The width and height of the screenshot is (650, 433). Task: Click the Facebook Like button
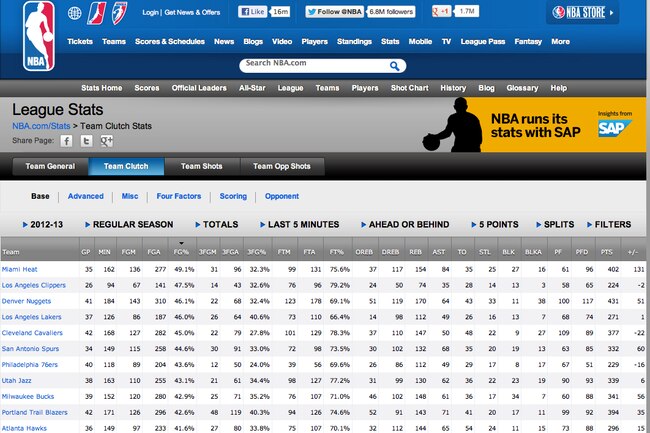(252, 12)
